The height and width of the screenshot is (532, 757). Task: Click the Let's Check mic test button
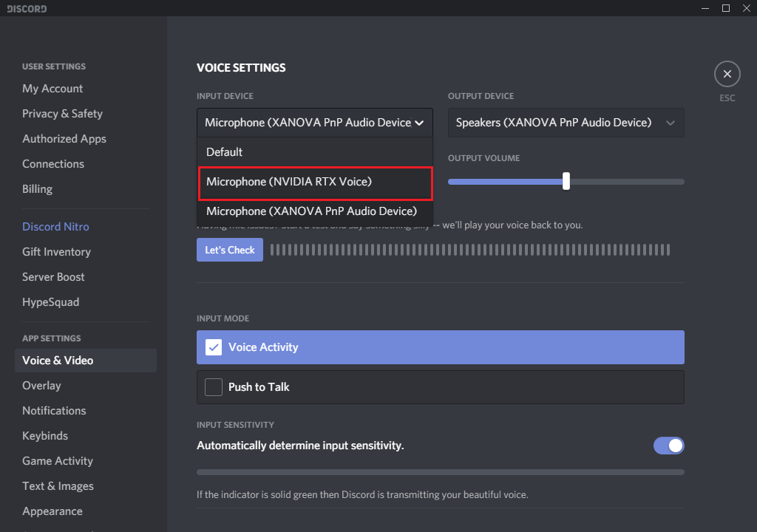pos(230,250)
